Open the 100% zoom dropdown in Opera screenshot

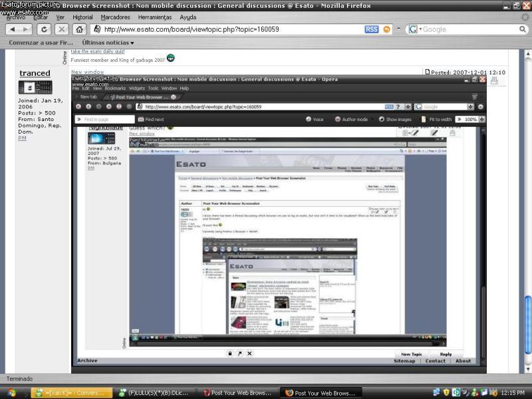[x=481, y=120]
